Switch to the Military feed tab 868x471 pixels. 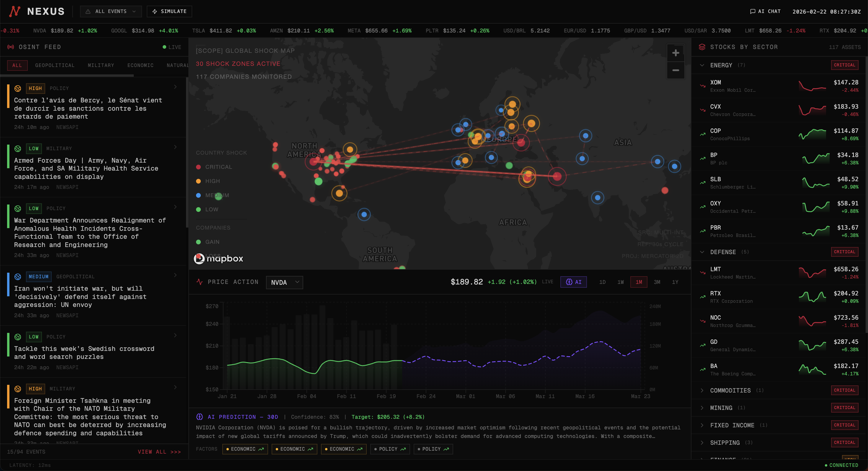(101, 65)
